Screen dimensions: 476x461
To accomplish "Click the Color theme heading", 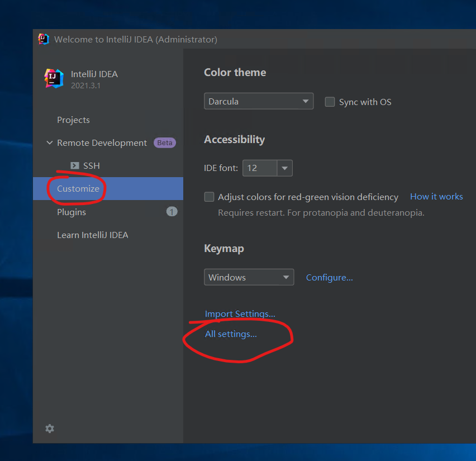I will (x=235, y=72).
